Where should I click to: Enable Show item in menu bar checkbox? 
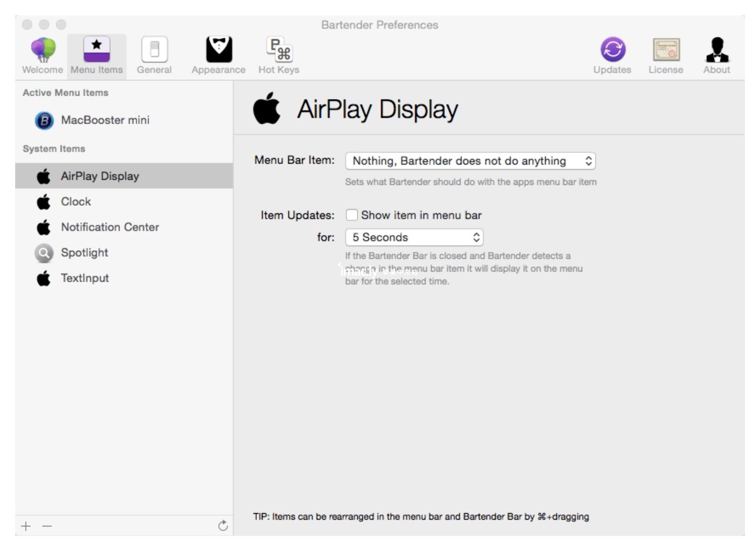352,215
